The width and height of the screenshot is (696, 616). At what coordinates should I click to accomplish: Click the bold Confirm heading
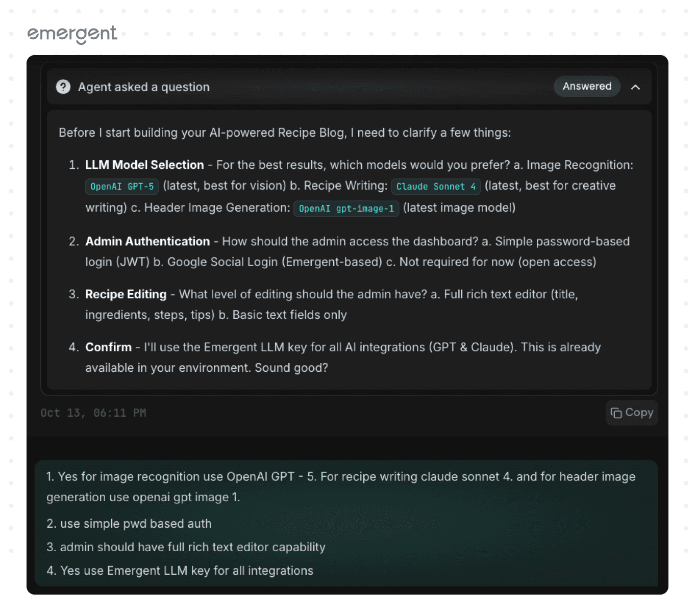click(108, 347)
